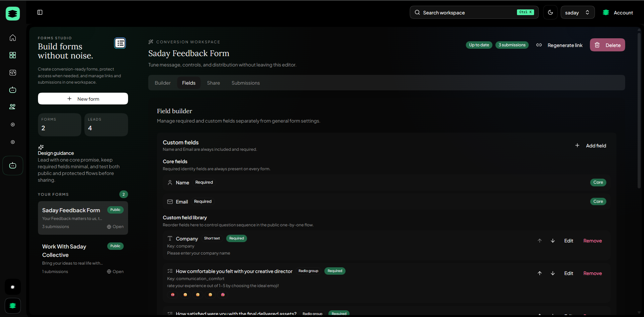Open the saday workspace switcher
The image size is (644, 317).
pyautogui.click(x=577, y=12)
